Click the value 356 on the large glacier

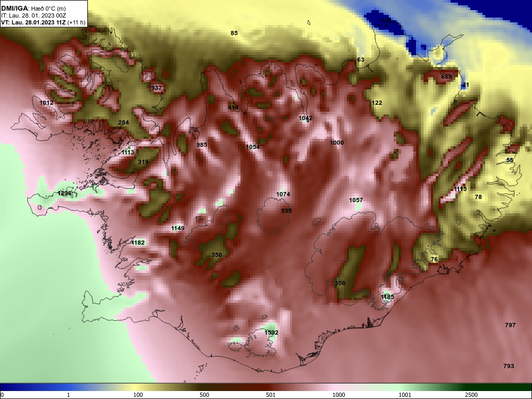tap(340, 283)
